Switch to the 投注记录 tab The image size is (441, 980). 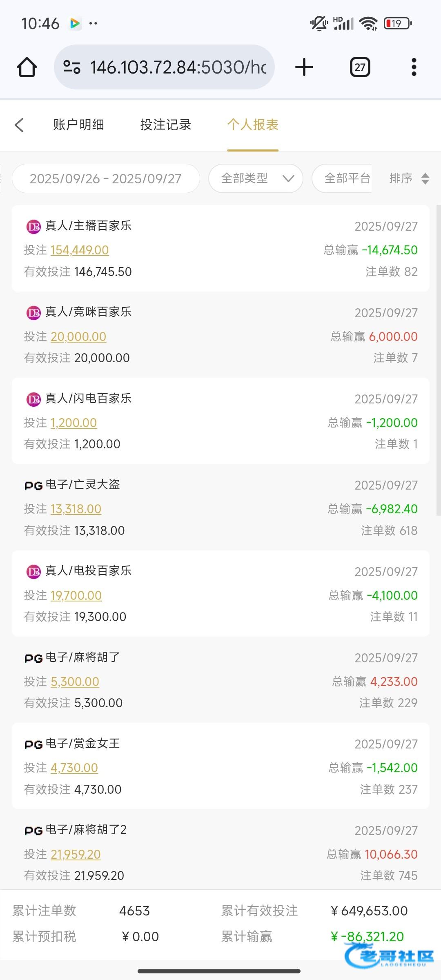click(x=166, y=125)
